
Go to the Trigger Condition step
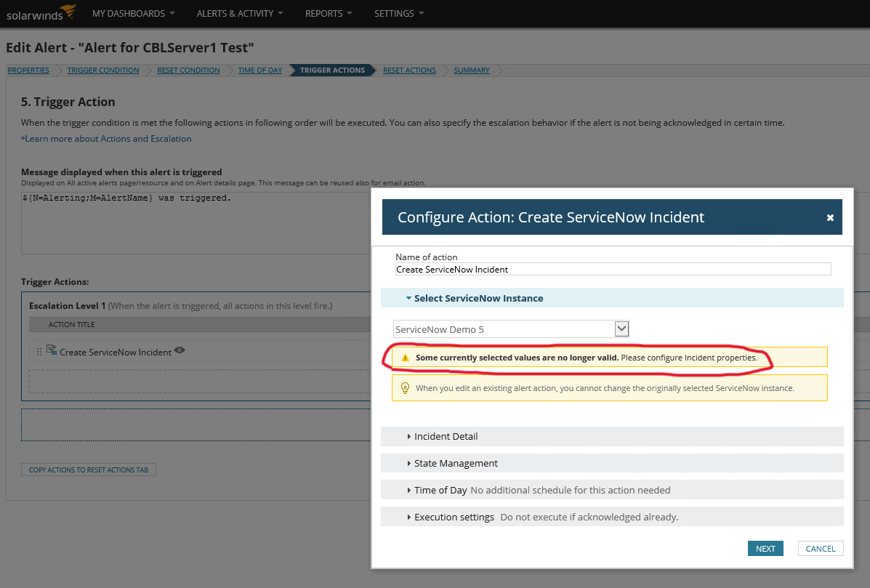pos(103,70)
